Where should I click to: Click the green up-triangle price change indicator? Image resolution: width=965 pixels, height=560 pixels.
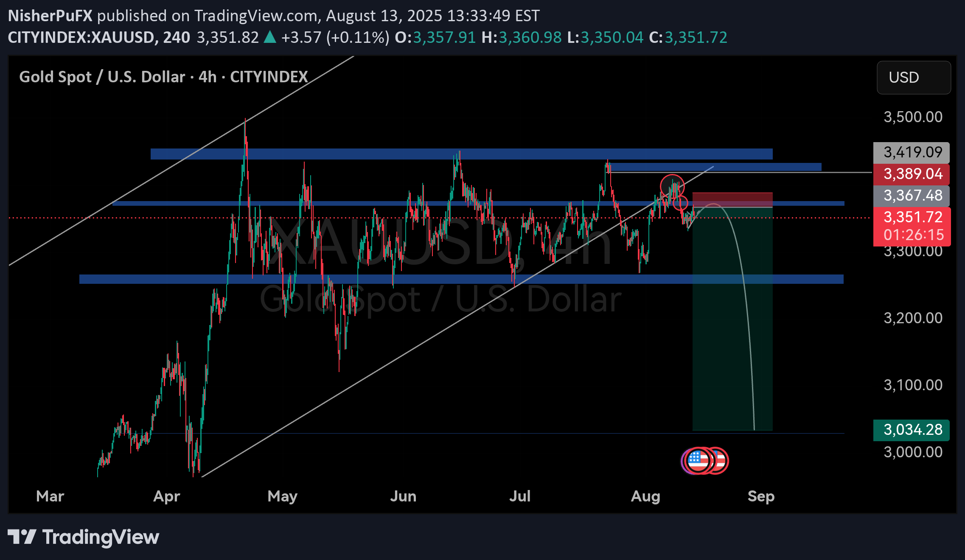click(x=270, y=37)
